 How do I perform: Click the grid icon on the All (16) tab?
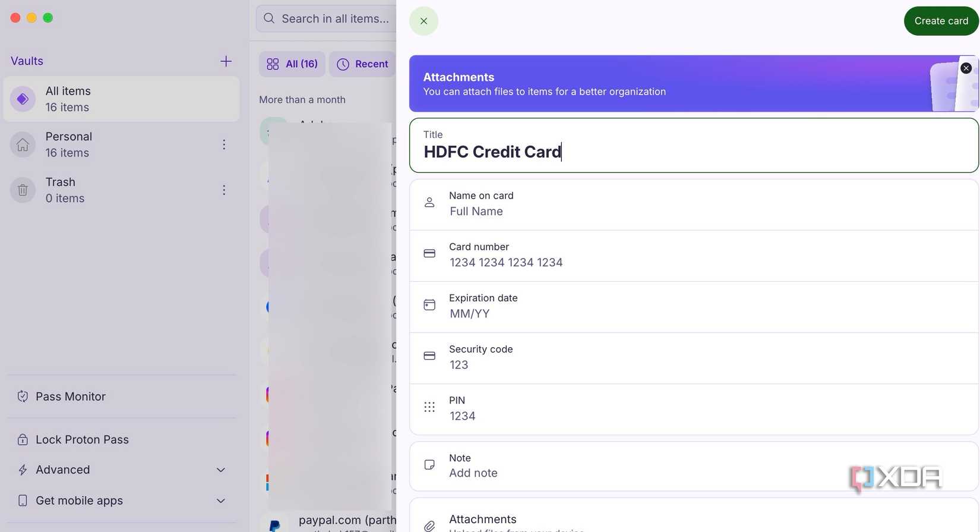point(273,64)
